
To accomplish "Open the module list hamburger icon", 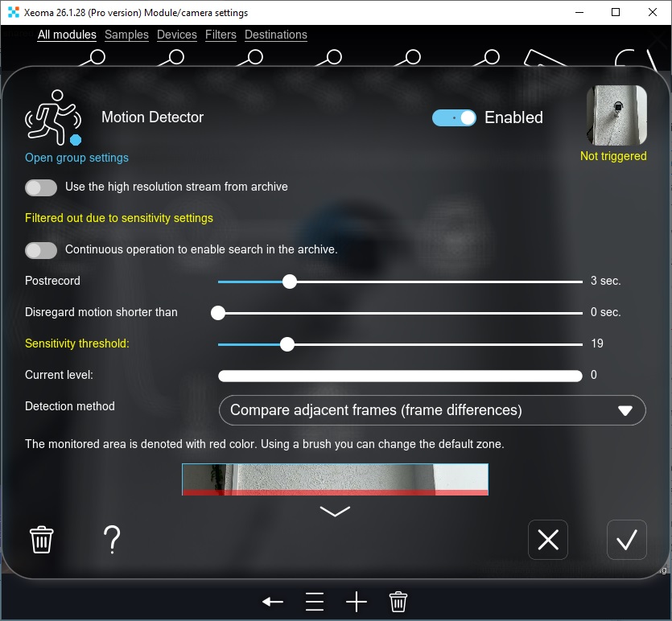I will click(314, 601).
